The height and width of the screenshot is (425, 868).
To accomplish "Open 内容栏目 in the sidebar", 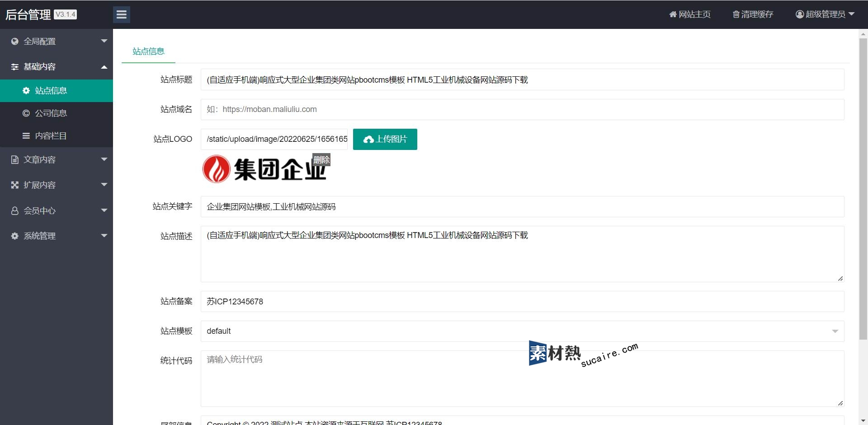I will (x=57, y=136).
